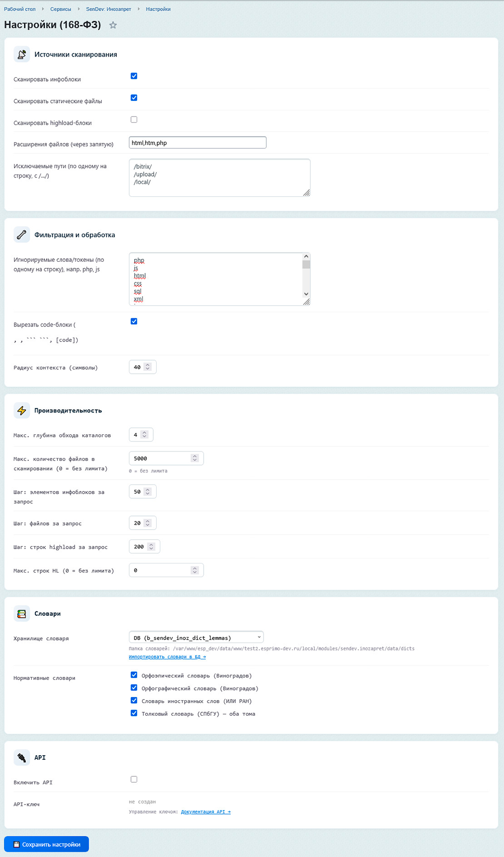
Task: Click the max directory depth stepper arrows
Action: [x=145, y=435]
